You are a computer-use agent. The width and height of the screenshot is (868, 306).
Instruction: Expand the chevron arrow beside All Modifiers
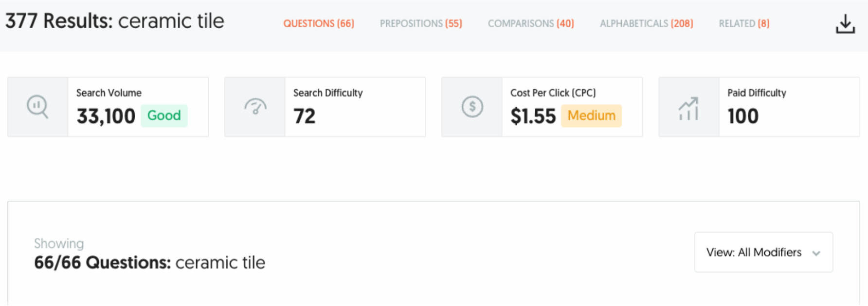point(816,253)
